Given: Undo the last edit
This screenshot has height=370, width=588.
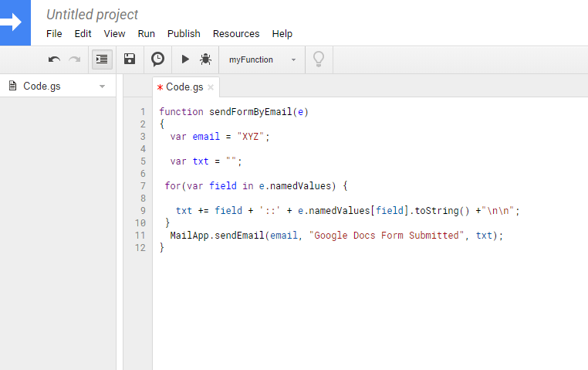Looking at the screenshot, I should point(54,59).
